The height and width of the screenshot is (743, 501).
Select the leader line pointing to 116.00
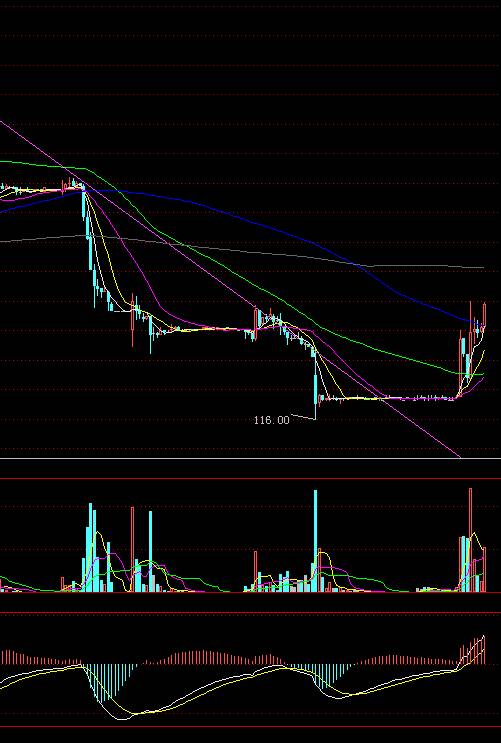303,417
